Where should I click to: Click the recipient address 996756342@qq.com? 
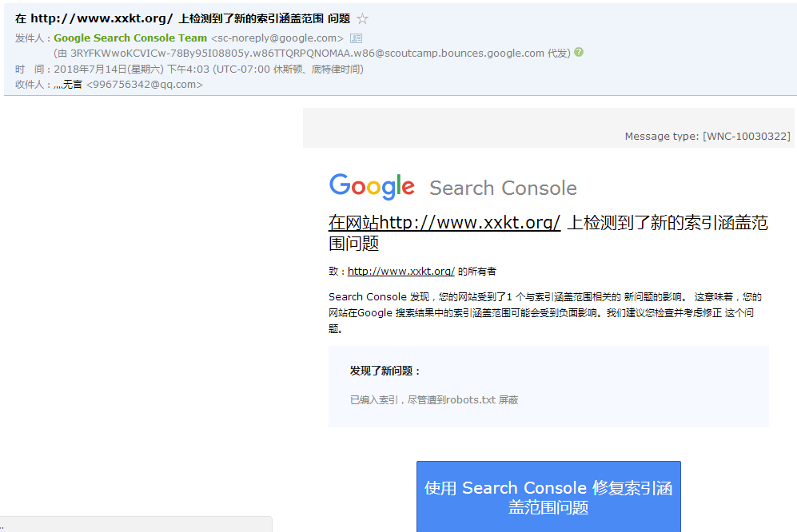pos(145,85)
